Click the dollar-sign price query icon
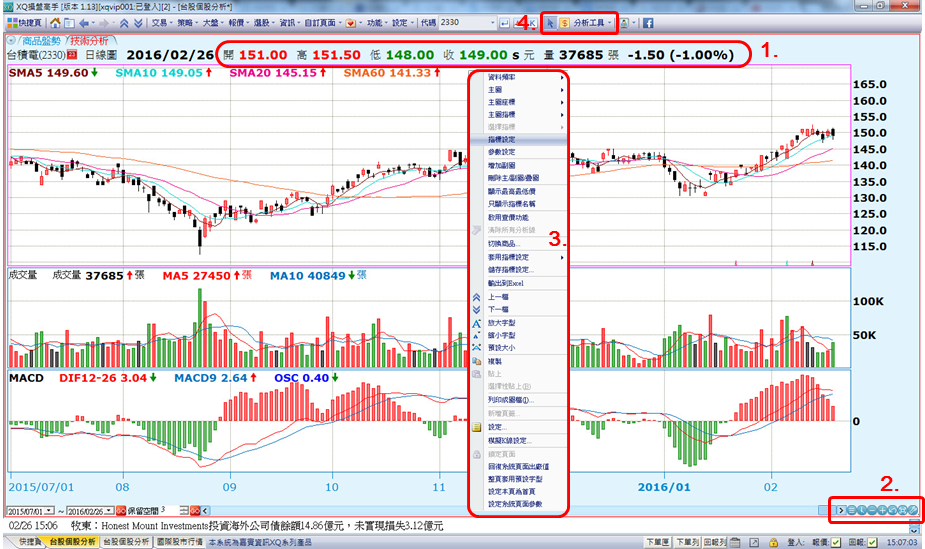The image size is (925, 549). click(x=565, y=23)
